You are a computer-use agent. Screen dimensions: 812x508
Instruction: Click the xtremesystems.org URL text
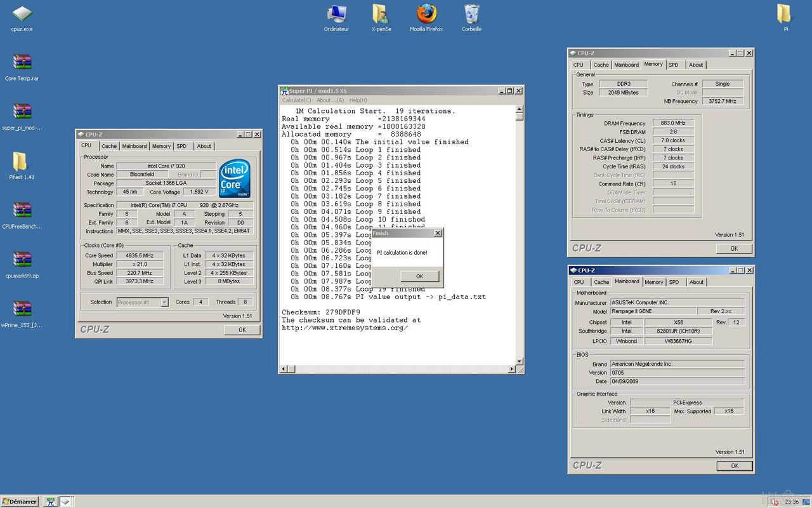point(344,328)
